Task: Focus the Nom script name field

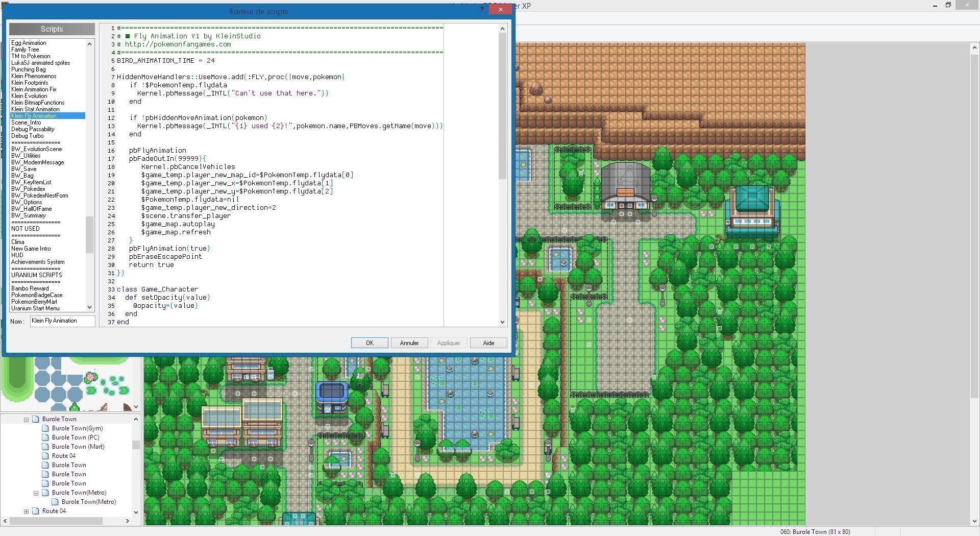Action: 62,321
